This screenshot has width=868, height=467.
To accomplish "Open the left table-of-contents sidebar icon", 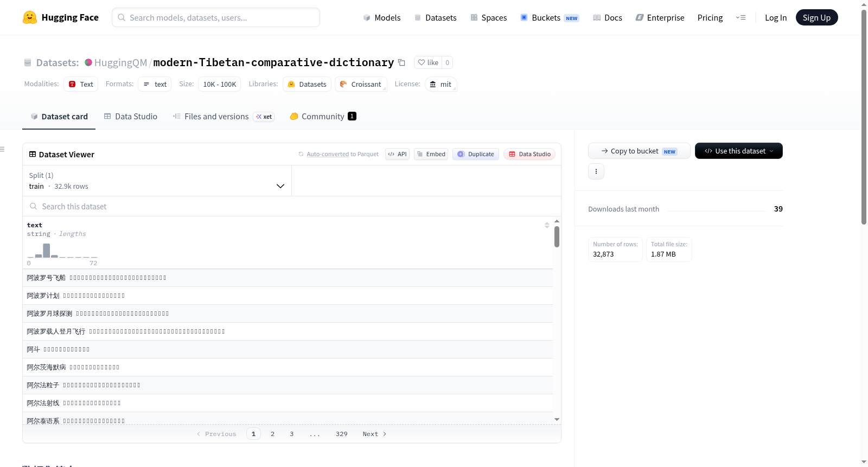I will [2, 149].
